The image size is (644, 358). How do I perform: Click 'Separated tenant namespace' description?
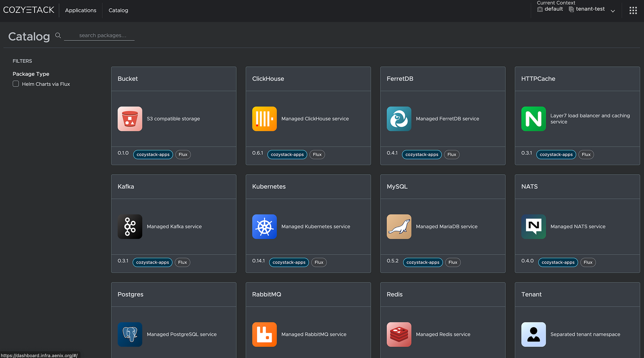(585, 334)
